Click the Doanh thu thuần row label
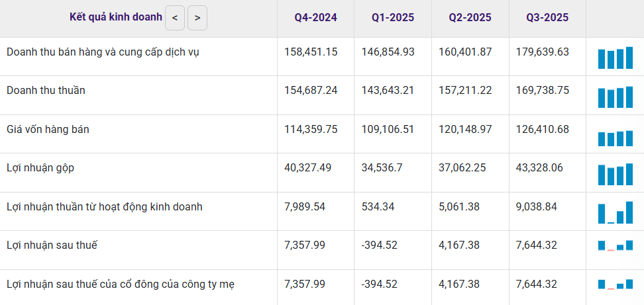644x305 pixels. pos(46,91)
